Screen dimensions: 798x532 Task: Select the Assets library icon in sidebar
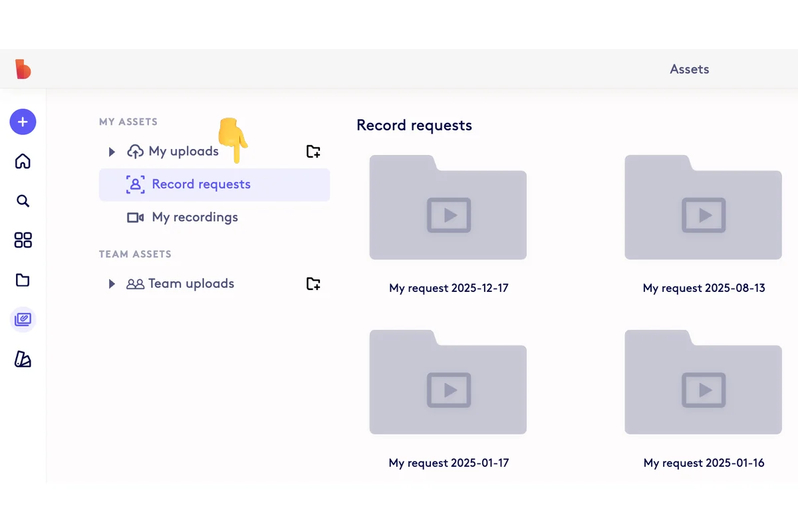point(23,320)
